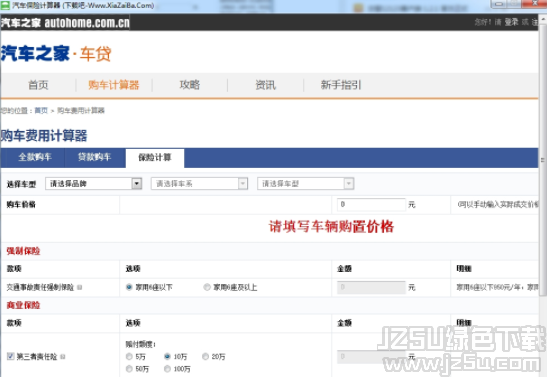This screenshot has height=377, width=547.
Task: Click the 汽车之家 autohome.com.cn logo
Action: pos(65,23)
